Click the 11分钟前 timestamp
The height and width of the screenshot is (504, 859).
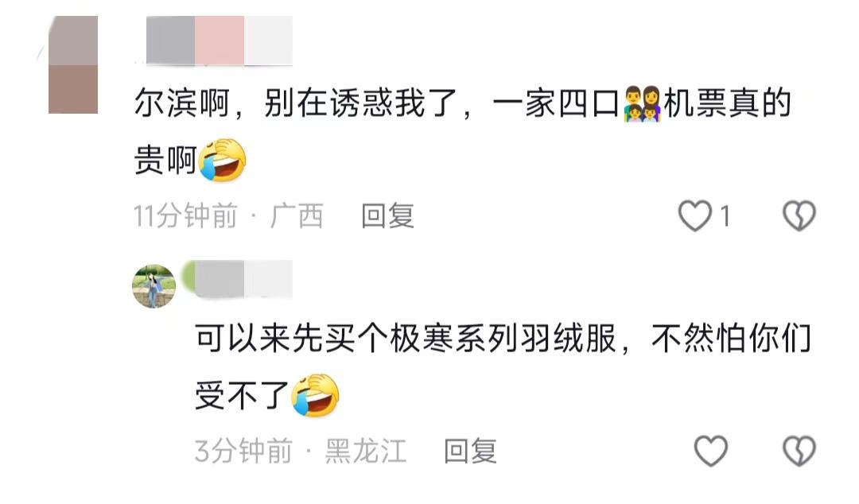pyautogui.click(x=185, y=215)
